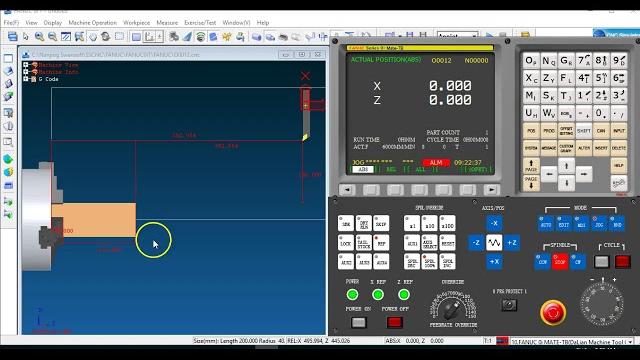Click the yellow star-shaped toolbar icon
The width and height of the screenshot is (640, 360).
click(x=227, y=37)
